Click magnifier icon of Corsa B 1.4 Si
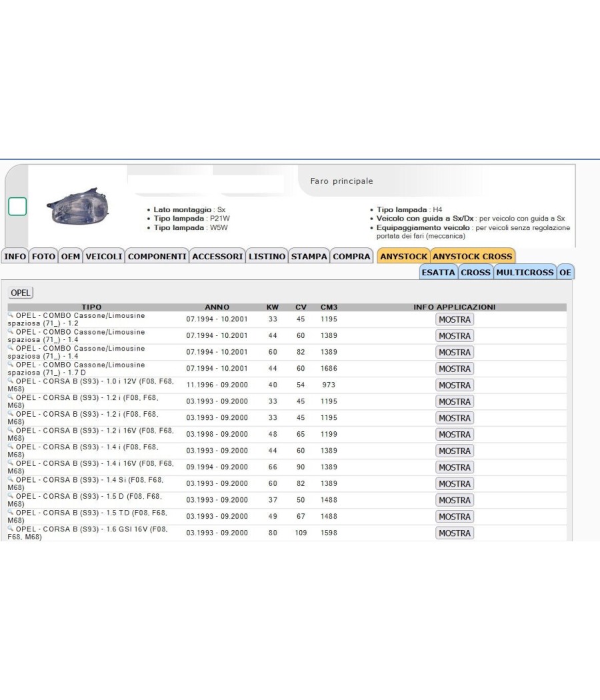 [x=11, y=479]
